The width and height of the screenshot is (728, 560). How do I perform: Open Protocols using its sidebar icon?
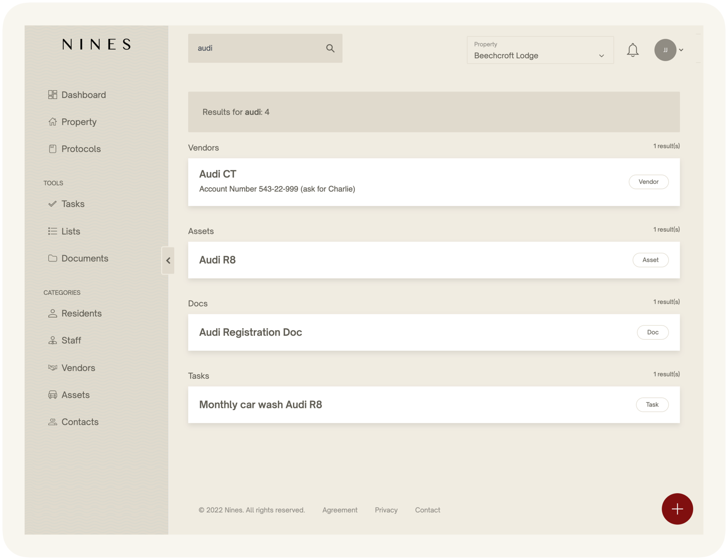pyautogui.click(x=52, y=149)
